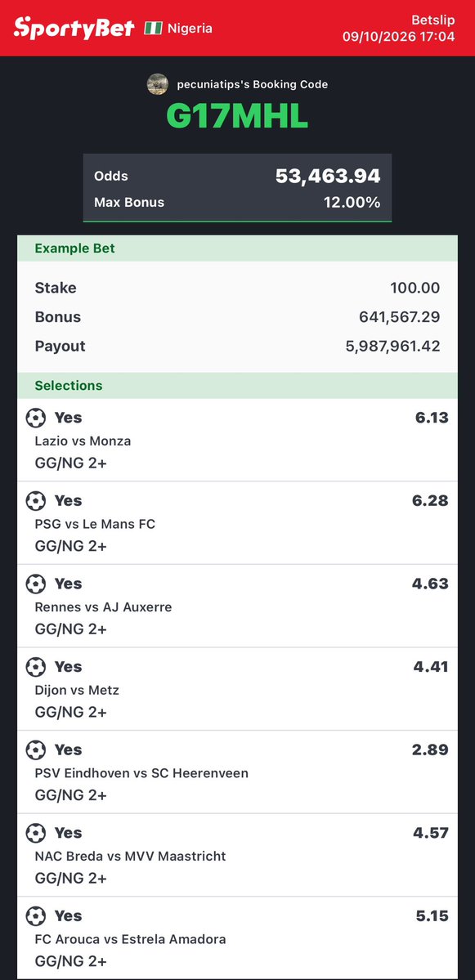This screenshot has width=475, height=980.
Task: Click the Payout amount 5,987,961.42
Action: pyautogui.click(x=393, y=347)
